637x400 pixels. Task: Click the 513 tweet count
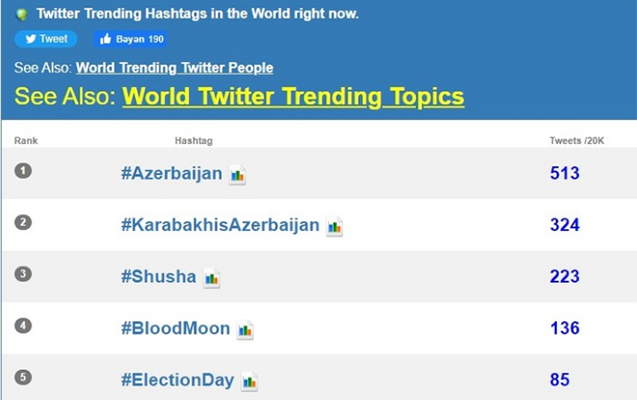tap(565, 173)
